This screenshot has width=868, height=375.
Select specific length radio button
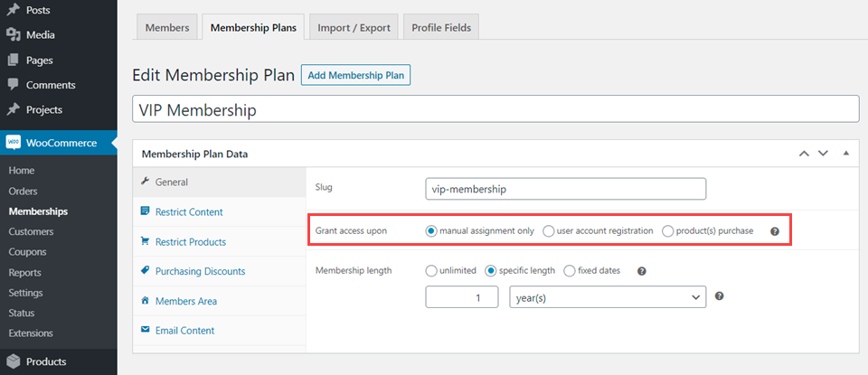coord(491,271)
